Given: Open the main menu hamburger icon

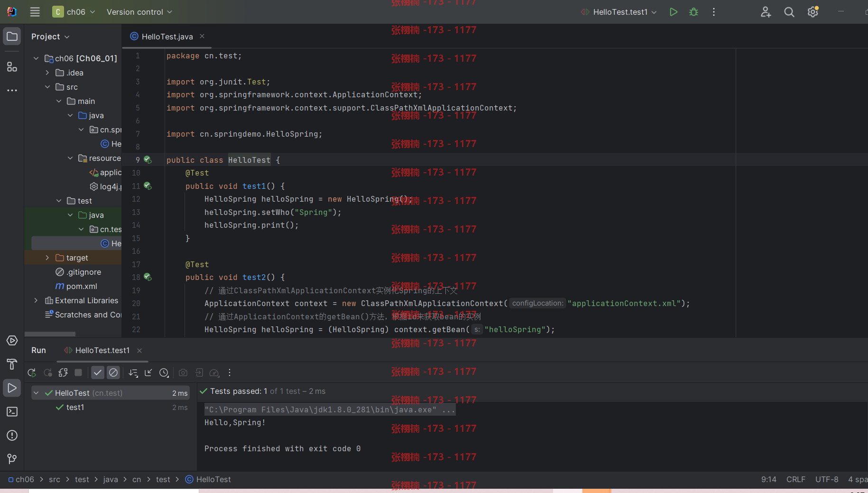Looking at the screenshot, I should click(x=35, y=12).
